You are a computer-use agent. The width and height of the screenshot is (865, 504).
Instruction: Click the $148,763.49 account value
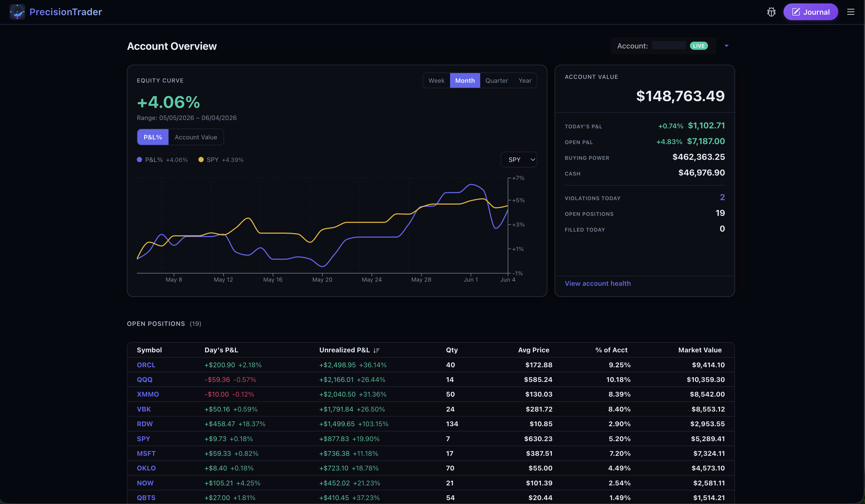click(x=680, y=96)
